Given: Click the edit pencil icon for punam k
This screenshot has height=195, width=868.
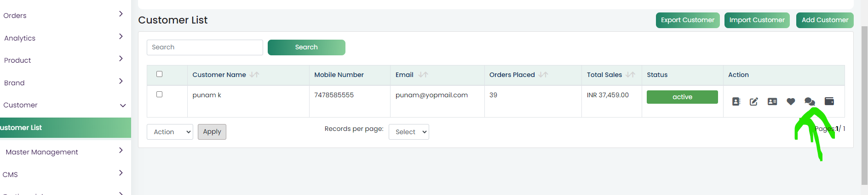Looking at the screenshot, I should [x=754, y=101].
